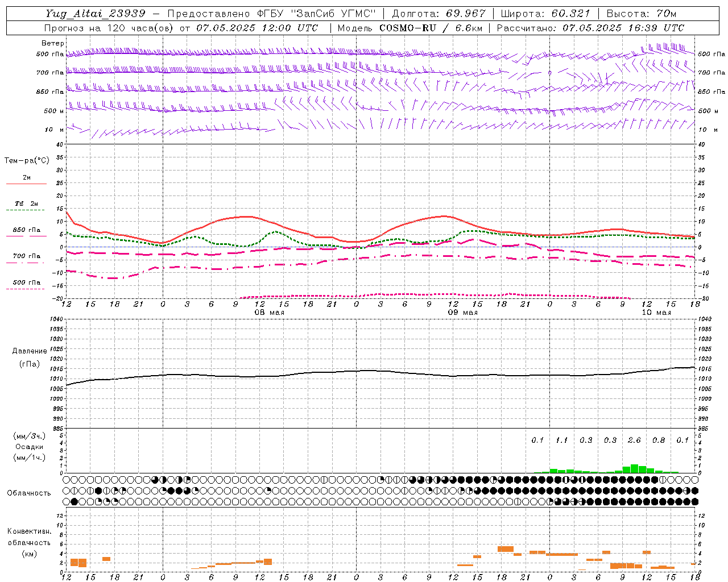728x582 pixels.
Task: Click the Конвективн. convective cloud label
Action: click(30, 531)
